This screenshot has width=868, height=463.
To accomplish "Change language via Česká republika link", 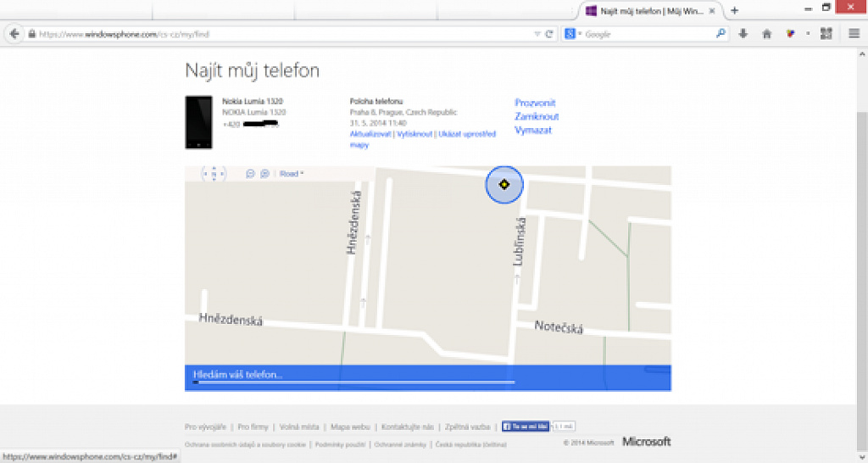I will tap(471, 444).
